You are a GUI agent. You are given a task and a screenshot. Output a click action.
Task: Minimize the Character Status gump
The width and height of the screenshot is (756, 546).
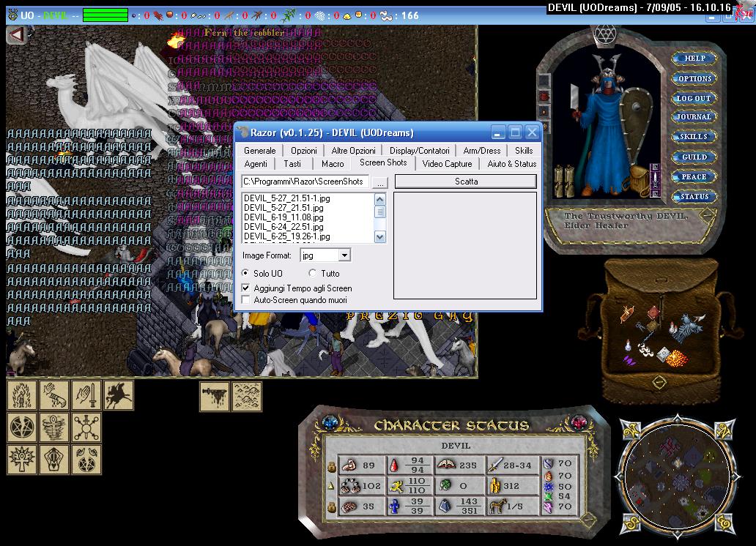point(588,520)
